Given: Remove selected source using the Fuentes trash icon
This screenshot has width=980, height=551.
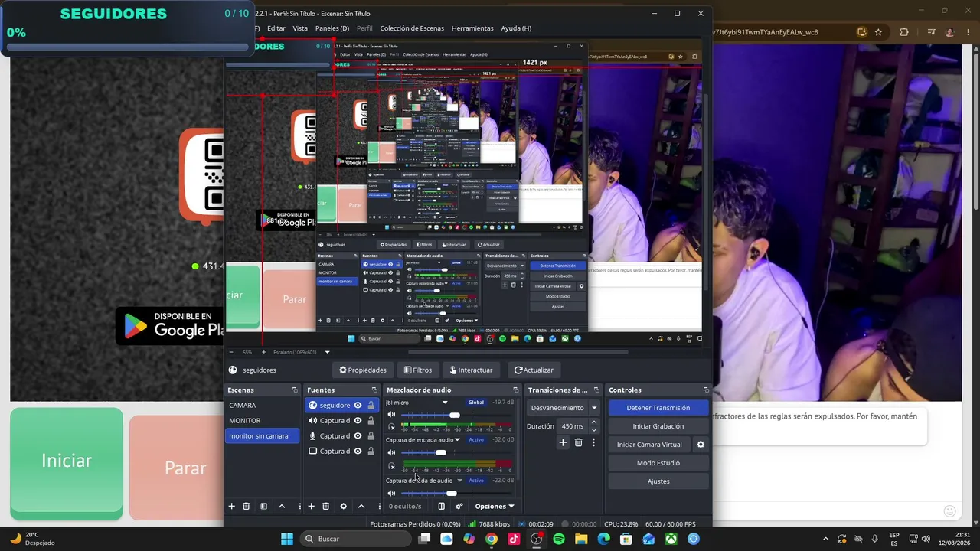Looking at the screenshot, I should tap(325, 506).
